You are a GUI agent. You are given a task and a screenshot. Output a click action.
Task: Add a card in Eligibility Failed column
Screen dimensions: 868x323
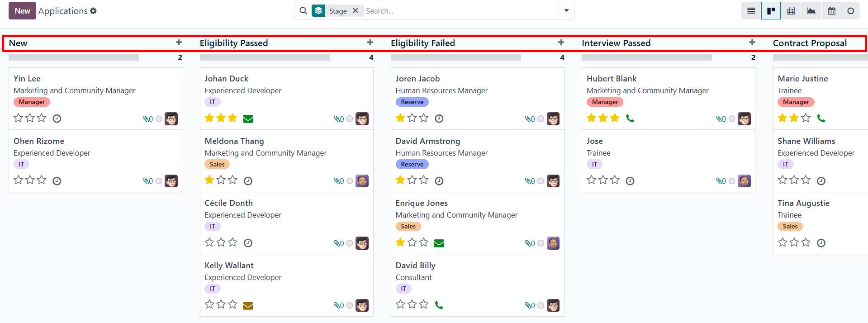click(561, 43)
